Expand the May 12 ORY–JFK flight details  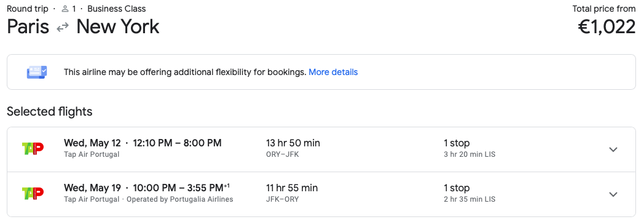[613, 149]
